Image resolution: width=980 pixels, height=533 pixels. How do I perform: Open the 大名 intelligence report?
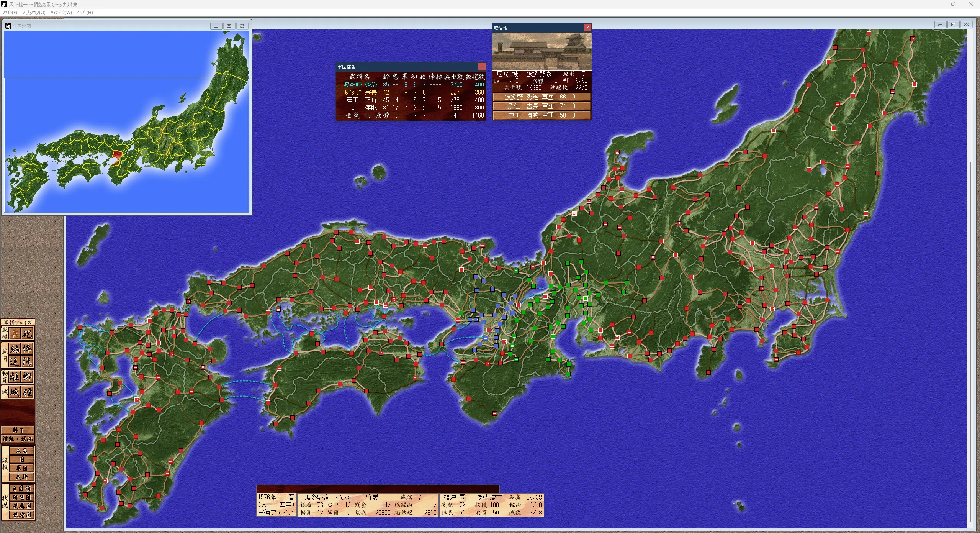22,451
